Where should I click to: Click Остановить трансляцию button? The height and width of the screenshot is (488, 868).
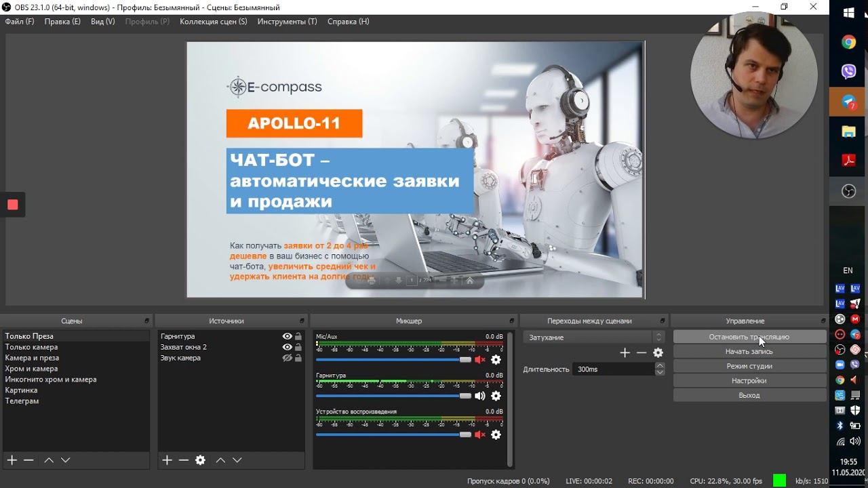click(749, 337)
